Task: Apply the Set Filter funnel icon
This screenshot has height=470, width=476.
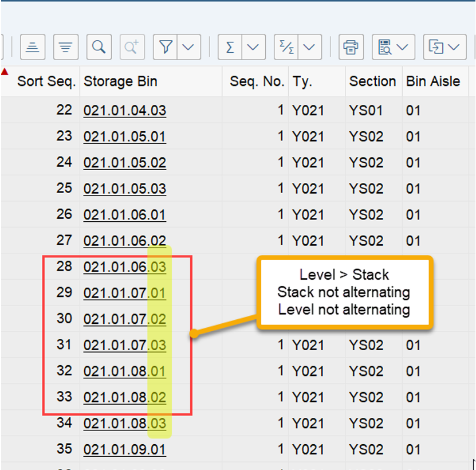Action: tap(165, 47)
